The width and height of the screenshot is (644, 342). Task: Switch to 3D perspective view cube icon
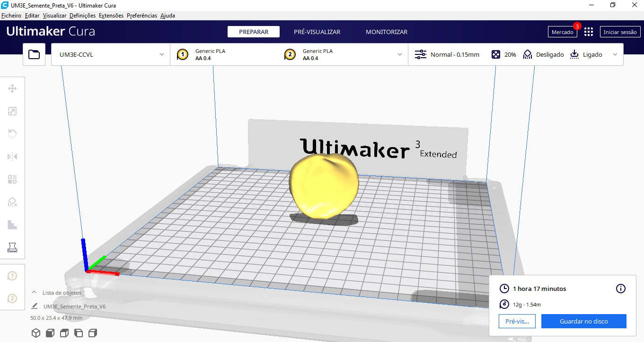click(x=36, y=333)
